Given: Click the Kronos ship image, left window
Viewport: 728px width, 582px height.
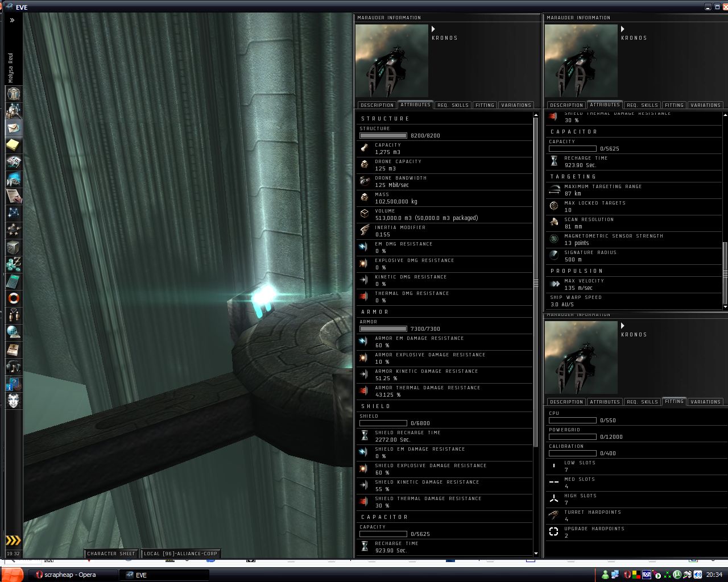Looking at the screenshot, I should point(392,61).
